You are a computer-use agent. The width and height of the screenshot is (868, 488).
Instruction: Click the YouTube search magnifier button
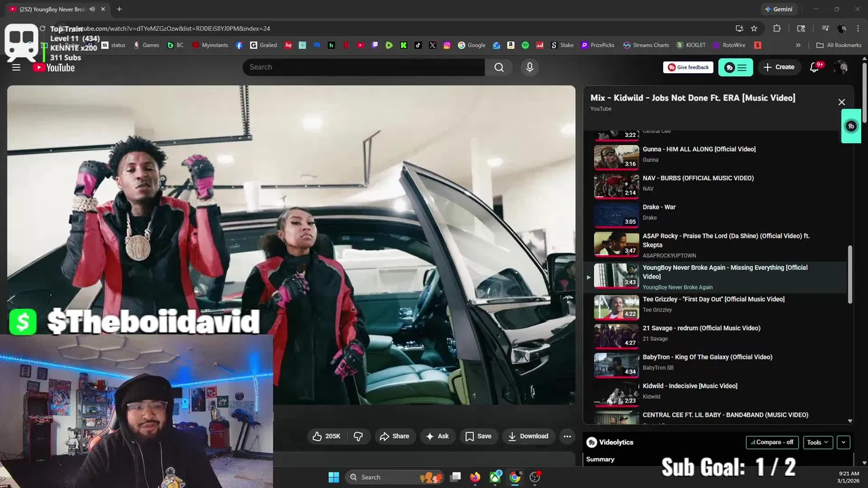coord(499,67)
